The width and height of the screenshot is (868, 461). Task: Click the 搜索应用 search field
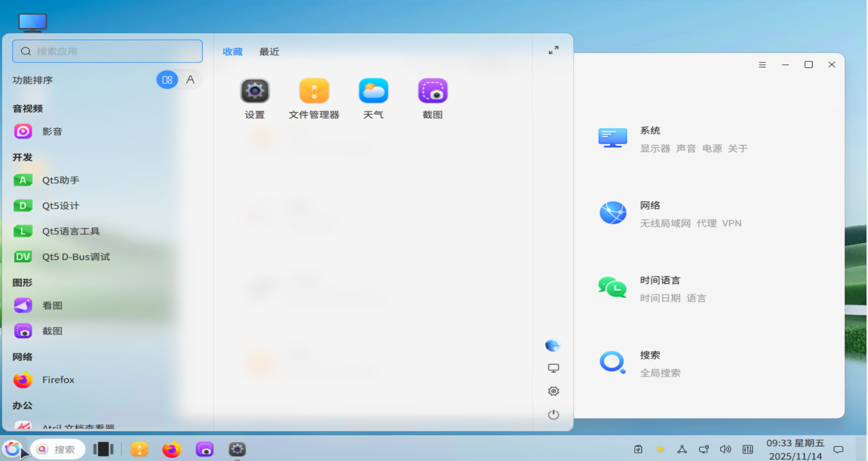[107, 51]
